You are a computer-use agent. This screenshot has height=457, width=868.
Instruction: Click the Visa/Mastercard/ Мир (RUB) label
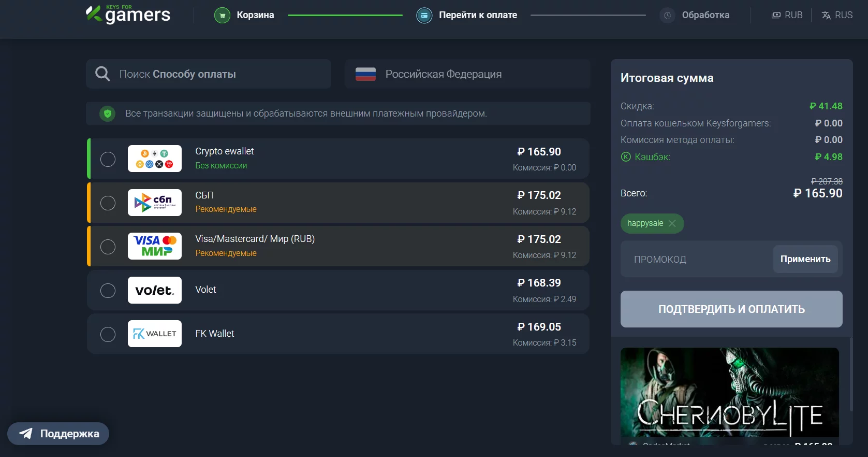(255, 239)
